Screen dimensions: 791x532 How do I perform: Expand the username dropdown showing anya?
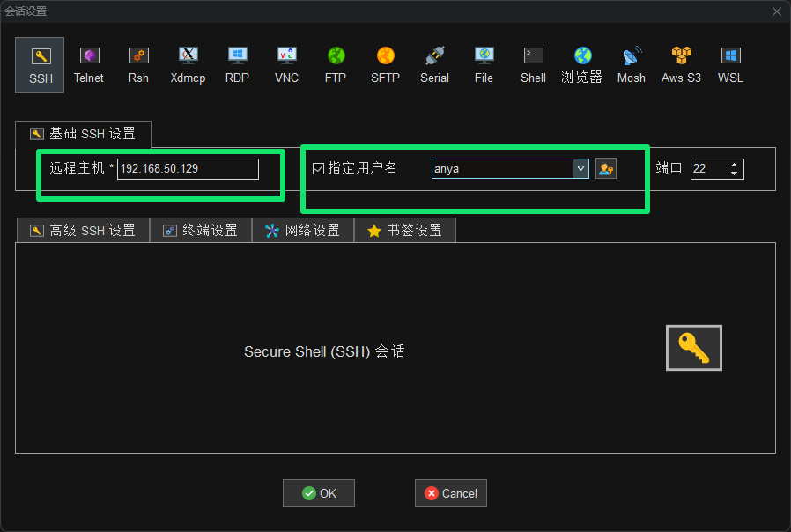pyautogui.click(x=580, y=168)
